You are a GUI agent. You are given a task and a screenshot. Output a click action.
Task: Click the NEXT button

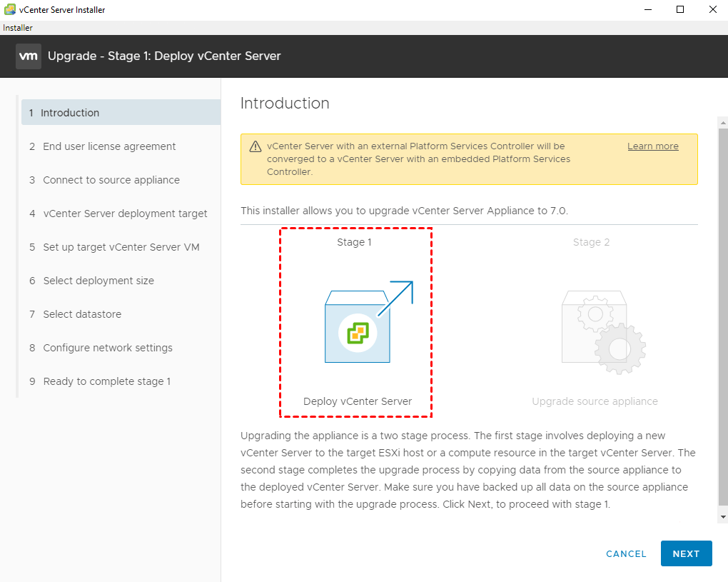pos(686,553)
